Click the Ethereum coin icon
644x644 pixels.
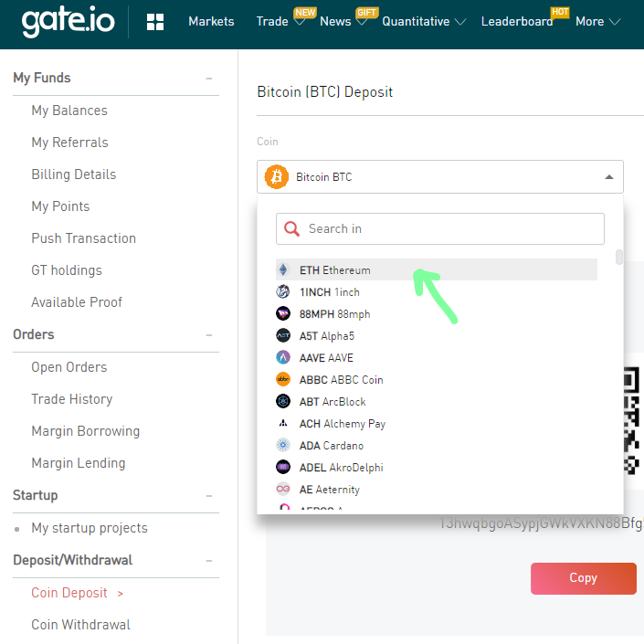[283, 269]
